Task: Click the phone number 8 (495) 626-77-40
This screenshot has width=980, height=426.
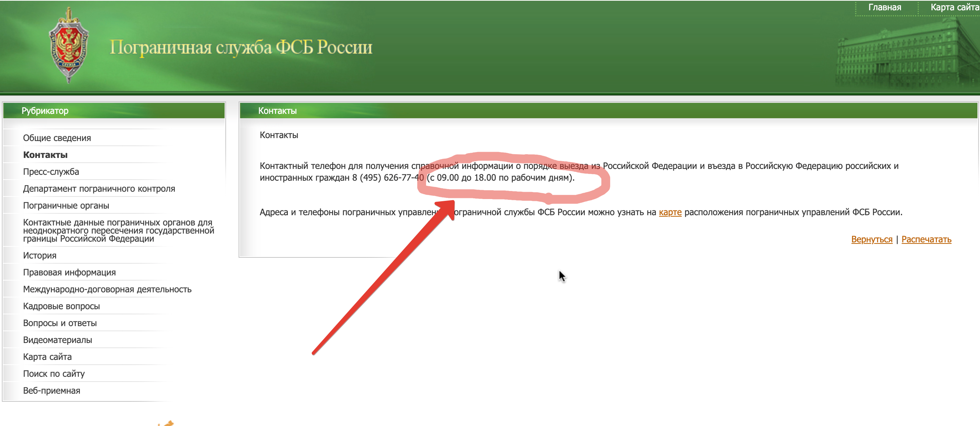Action: (388, 177)
